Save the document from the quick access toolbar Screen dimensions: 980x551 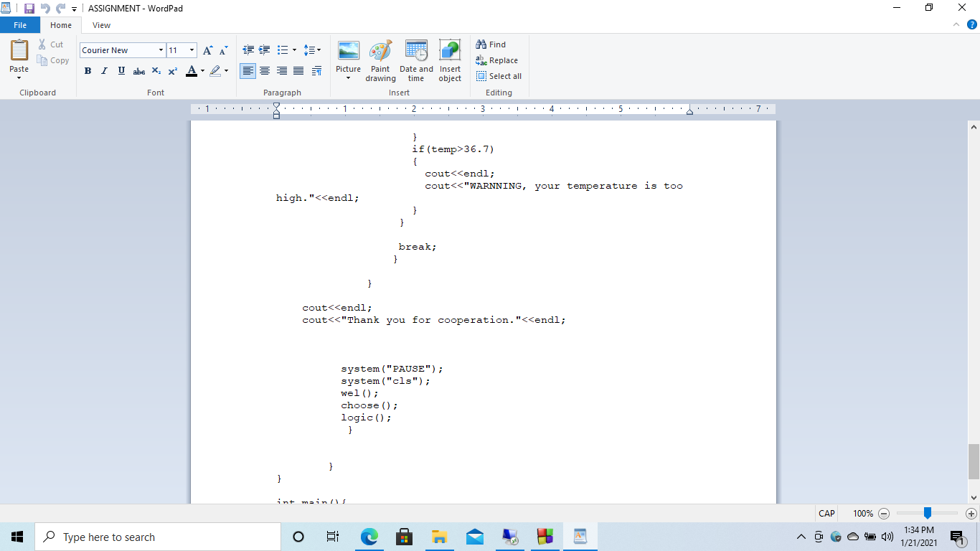pos(29,8)
